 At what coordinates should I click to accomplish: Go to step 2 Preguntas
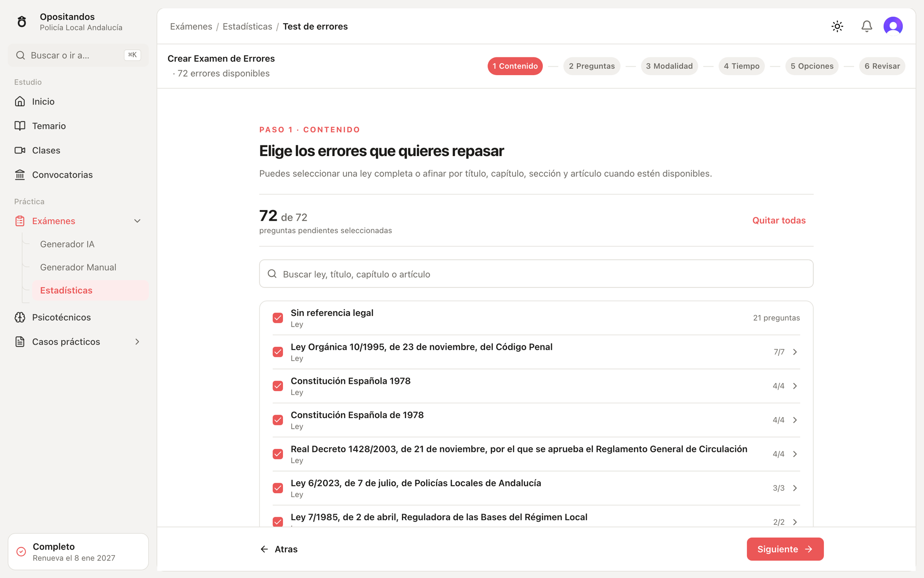pyautogui.click(x=591, y=66)
